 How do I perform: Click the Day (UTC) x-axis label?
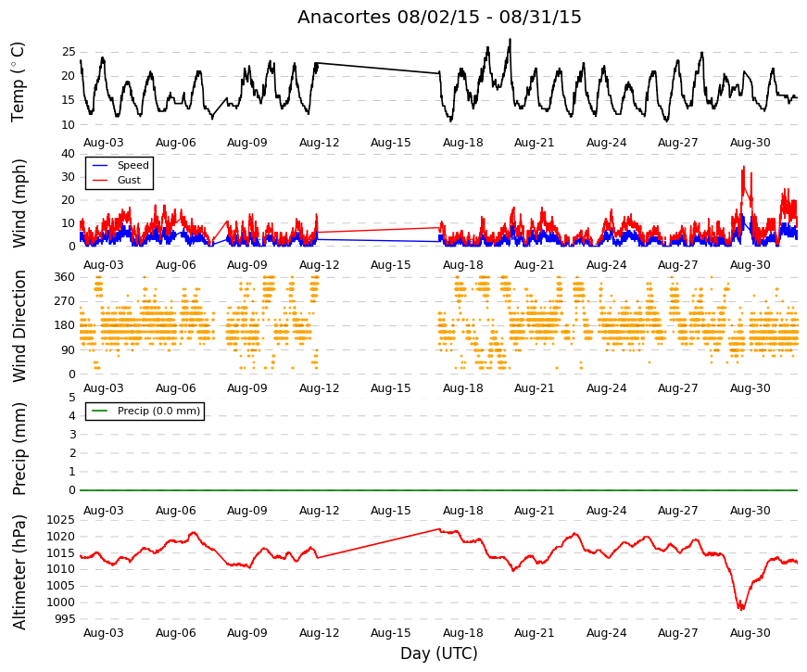tap(439, 653)
